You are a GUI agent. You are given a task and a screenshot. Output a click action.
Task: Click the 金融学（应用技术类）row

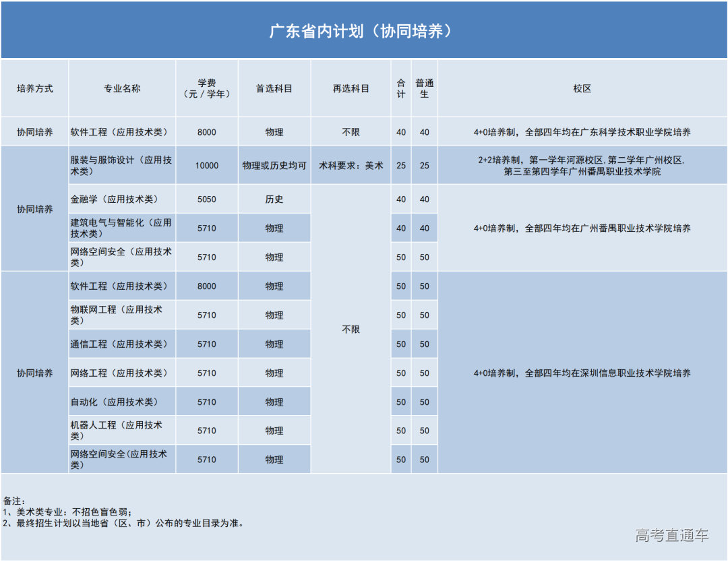(x=121, y=199)
